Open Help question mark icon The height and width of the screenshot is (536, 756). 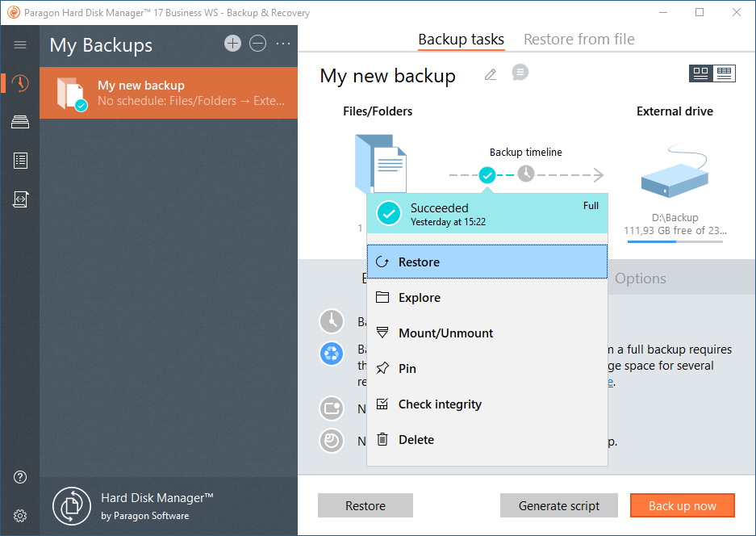coord(20,477)
